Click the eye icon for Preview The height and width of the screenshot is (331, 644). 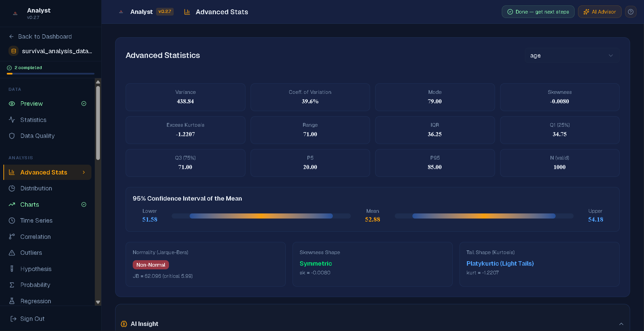tap(12, 104)
